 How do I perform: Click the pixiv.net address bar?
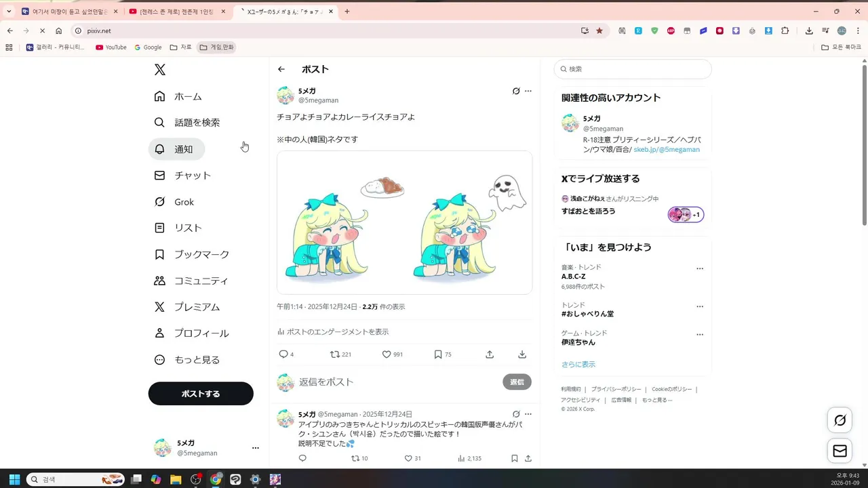tap(325, 30)
